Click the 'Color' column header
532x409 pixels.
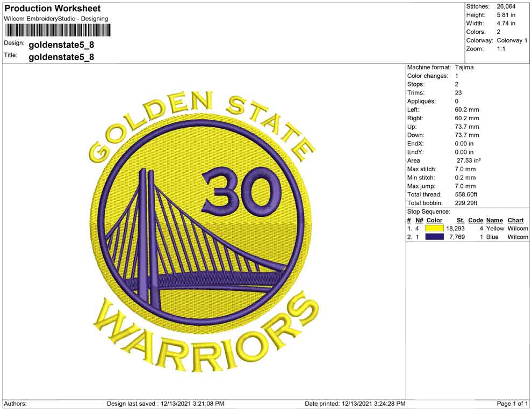pyautogui.click(x=434, y=220)
